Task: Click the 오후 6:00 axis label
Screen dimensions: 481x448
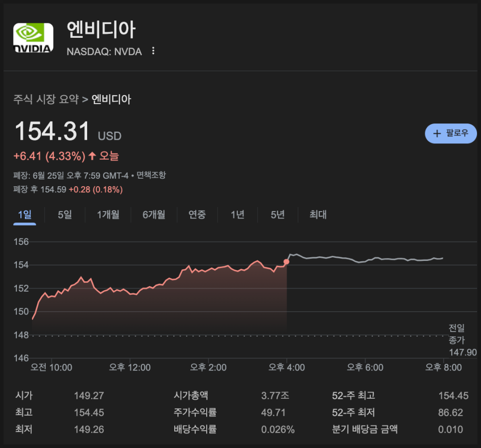Action: click(x=365, y=367)
